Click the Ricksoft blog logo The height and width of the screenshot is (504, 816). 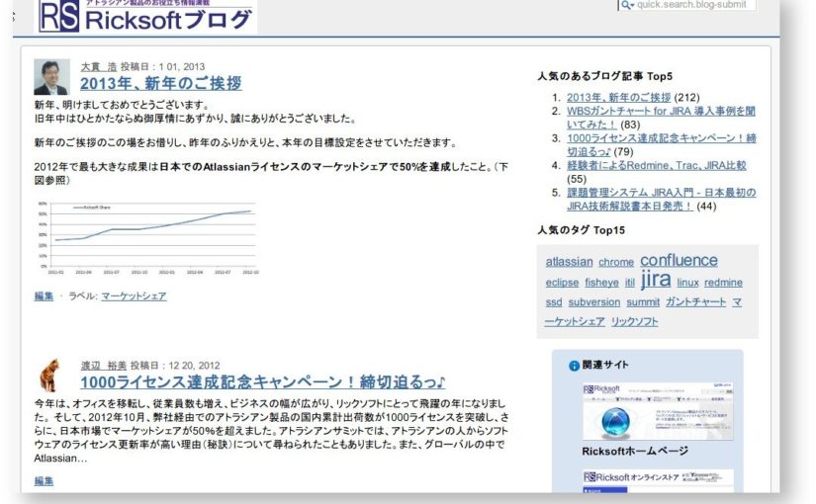tap(146, 16)
